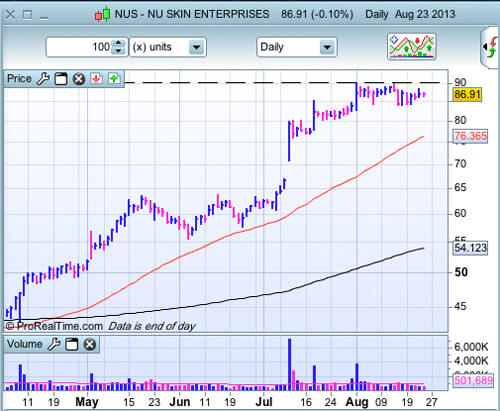Minimize the chart window
Screen dimensions: 500x411
[44, 18]
